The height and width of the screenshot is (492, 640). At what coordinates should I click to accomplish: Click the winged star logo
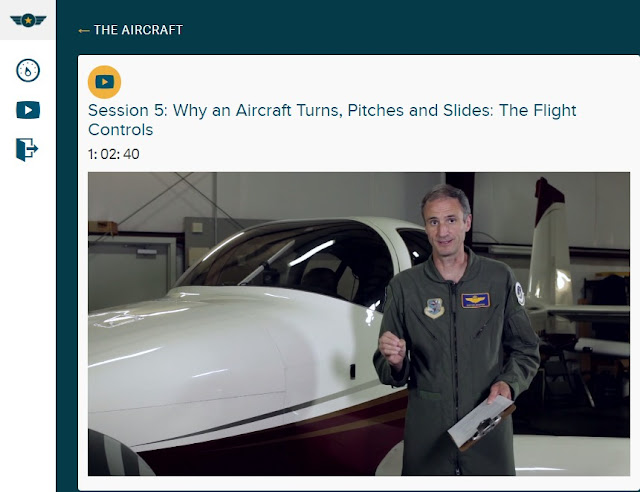point(28,20)
